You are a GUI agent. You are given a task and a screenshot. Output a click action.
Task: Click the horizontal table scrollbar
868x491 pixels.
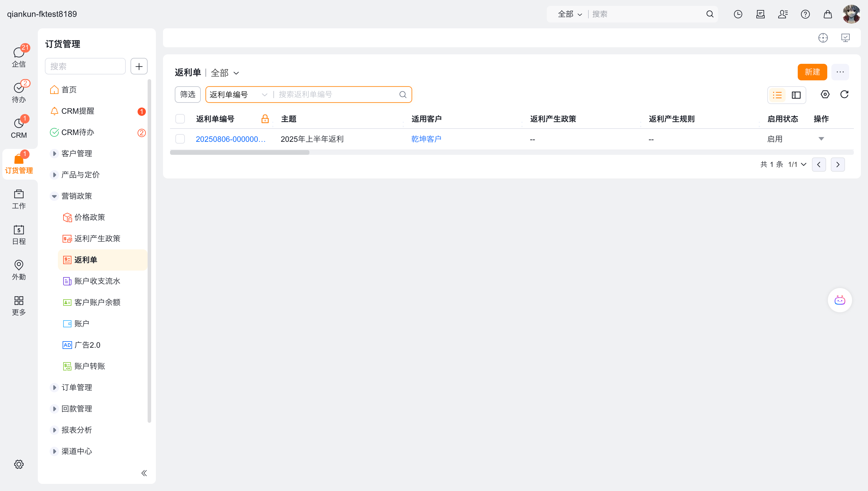point(239,152)
